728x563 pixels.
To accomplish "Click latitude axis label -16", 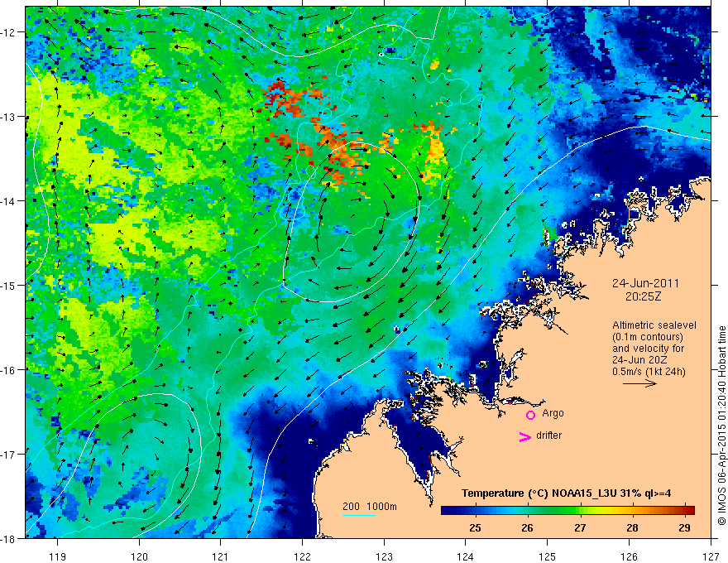I will click(9, 370).
